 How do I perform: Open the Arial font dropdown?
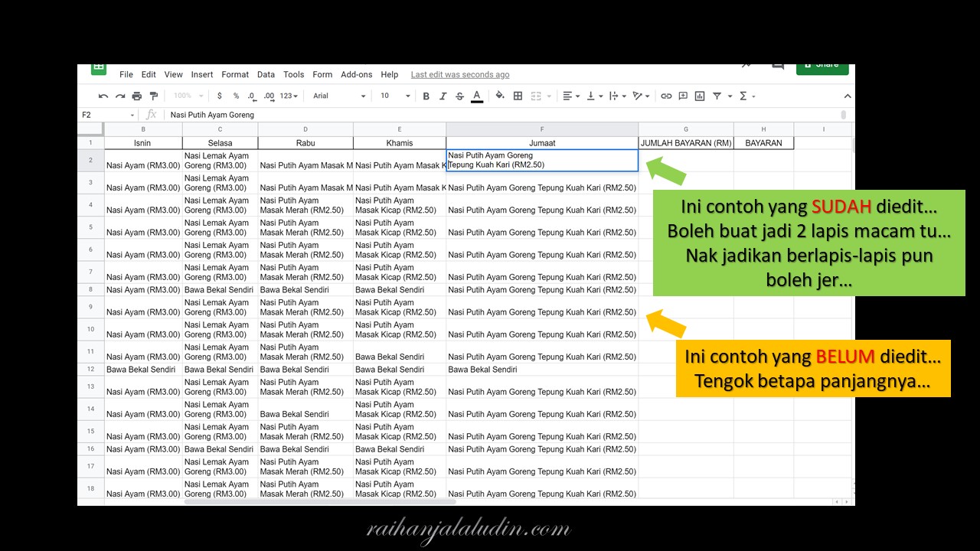(x=339, y=96)
